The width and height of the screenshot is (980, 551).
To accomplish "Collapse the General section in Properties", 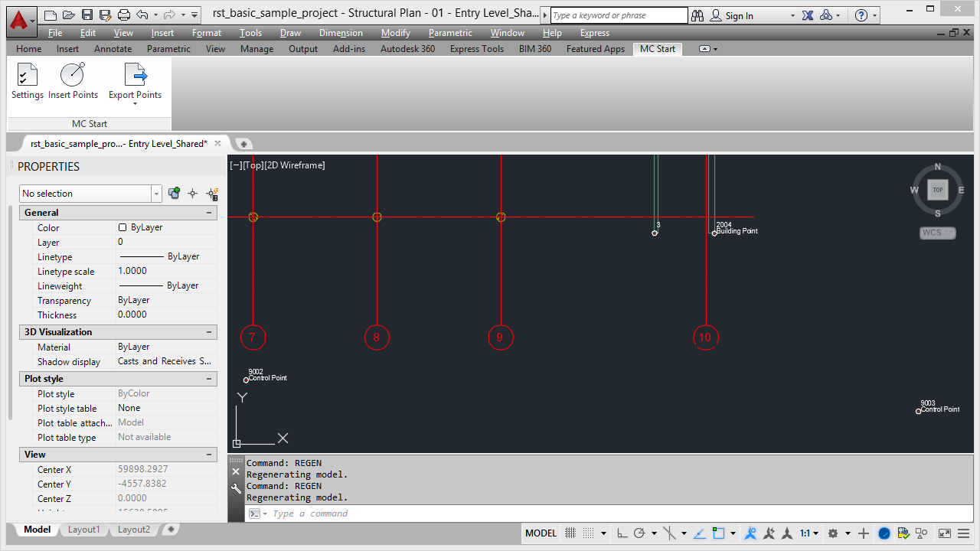I will point(208,213).
